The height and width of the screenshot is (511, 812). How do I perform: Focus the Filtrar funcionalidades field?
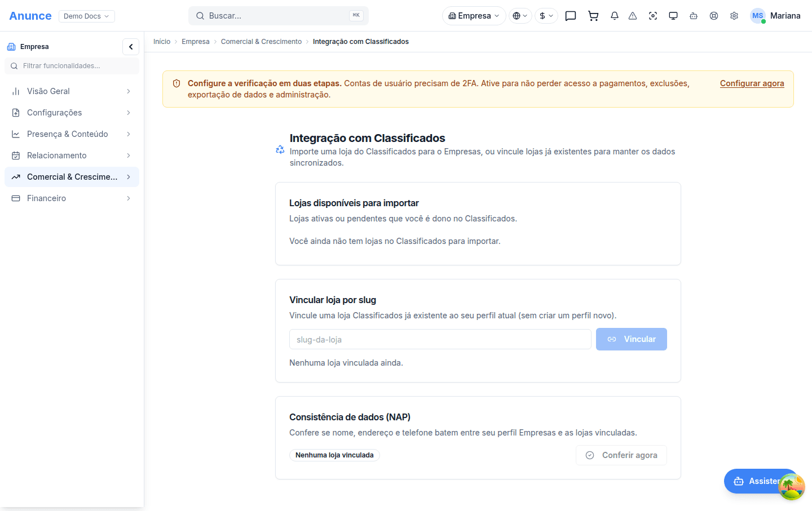[72, 66]
